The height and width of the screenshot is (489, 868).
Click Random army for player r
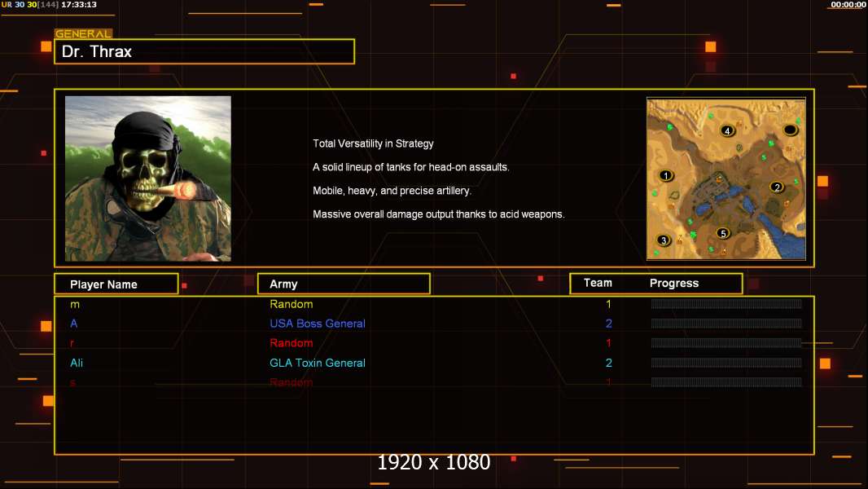pyautogui.click(x=292, y=343)
